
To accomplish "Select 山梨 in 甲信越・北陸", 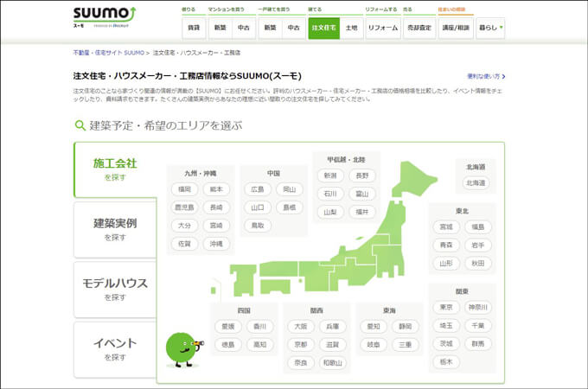I will 330,212.
